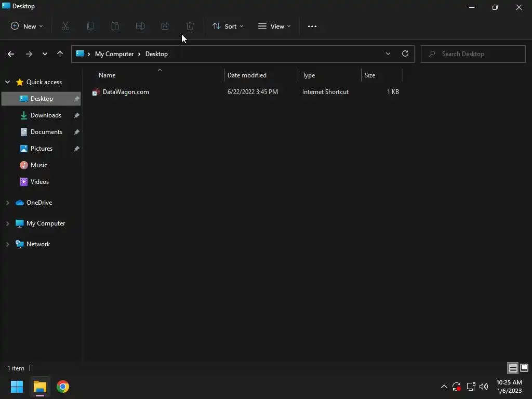532x399 pixels.
Task: Click File Explorer taskbar icon
Action: [x=39, y=387]
